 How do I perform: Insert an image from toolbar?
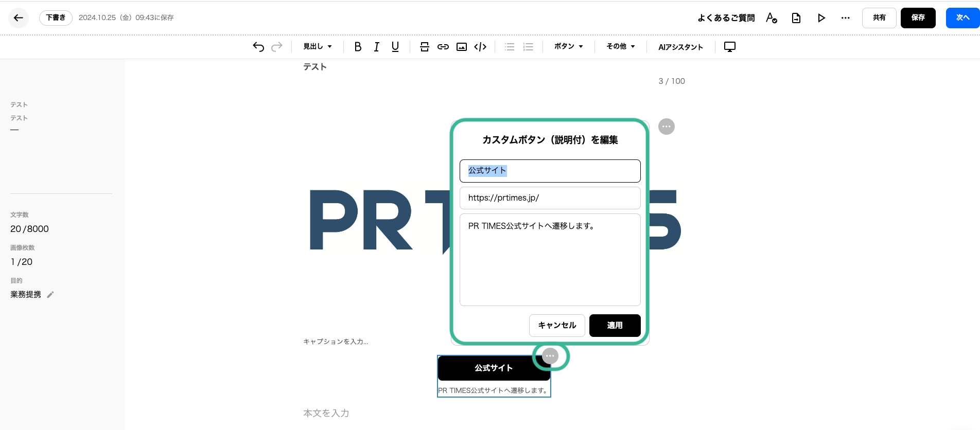coord(462,47)
